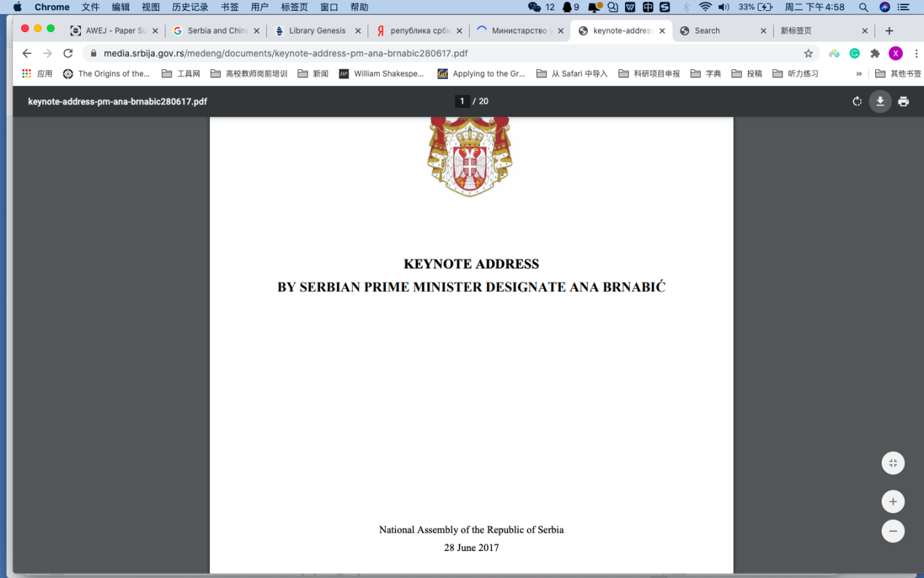The height and width of the screenshot is (578, 924).
Task: Open 其他书签 folder
Action: point(898,74)
